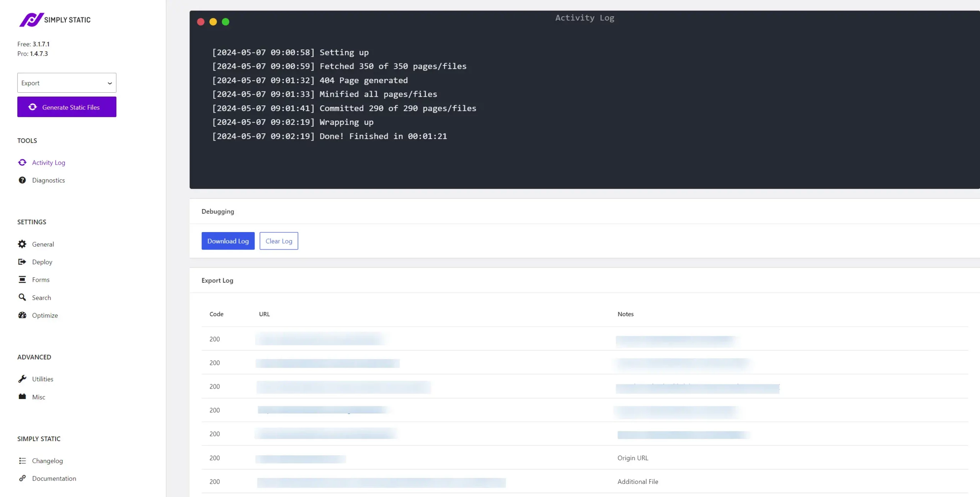Click the green terminal window dot
980x497 pixels.
click(225, 22)
